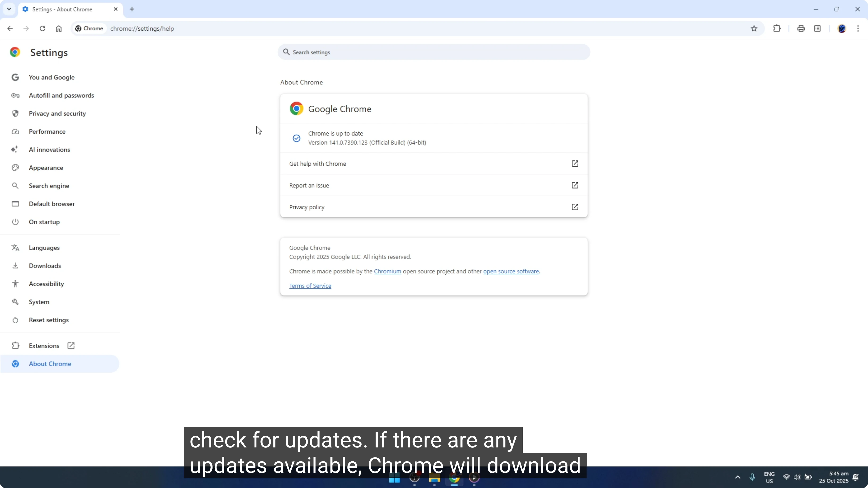The height and width of the screenshot is (488, 868).
Task: Open Appearance via the palette icon
Action: click(15, 168)
